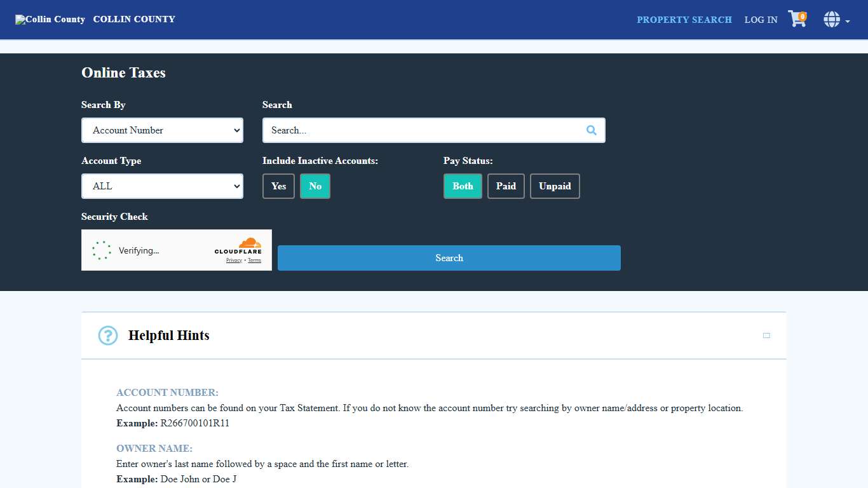This screenshot has width=868, height=488.
Task: Click the Collin County logo image
Action: tap(50, 20)
